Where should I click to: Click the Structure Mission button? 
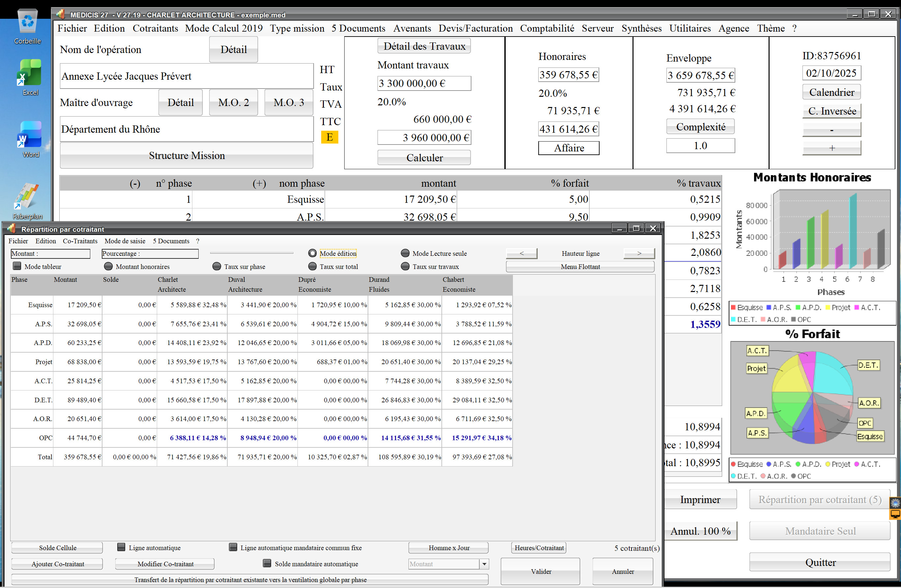[187, 155]
